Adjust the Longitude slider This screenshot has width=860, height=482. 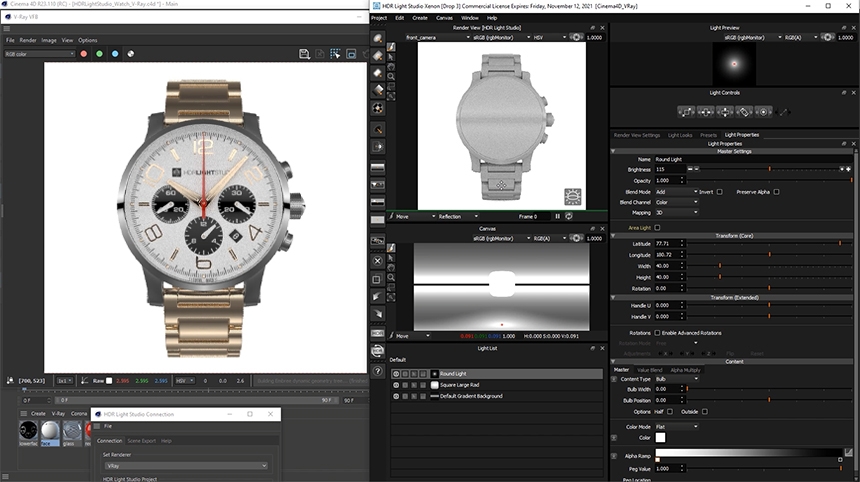[770, 255]
